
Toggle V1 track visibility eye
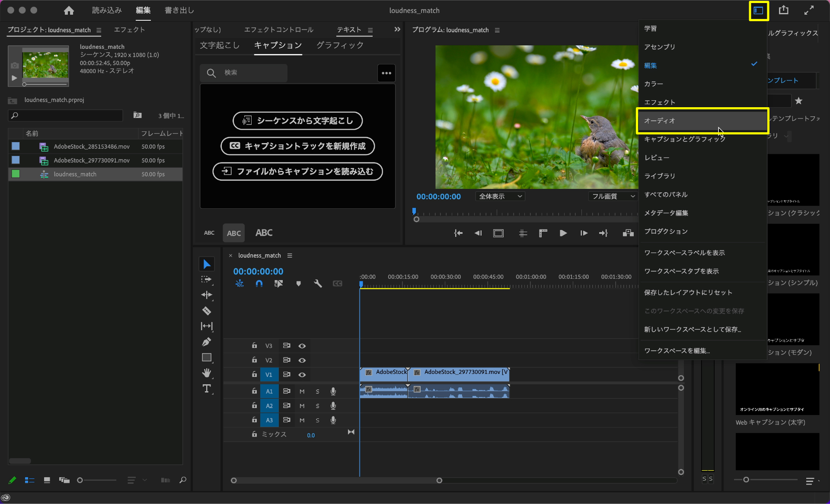(302, 375)
